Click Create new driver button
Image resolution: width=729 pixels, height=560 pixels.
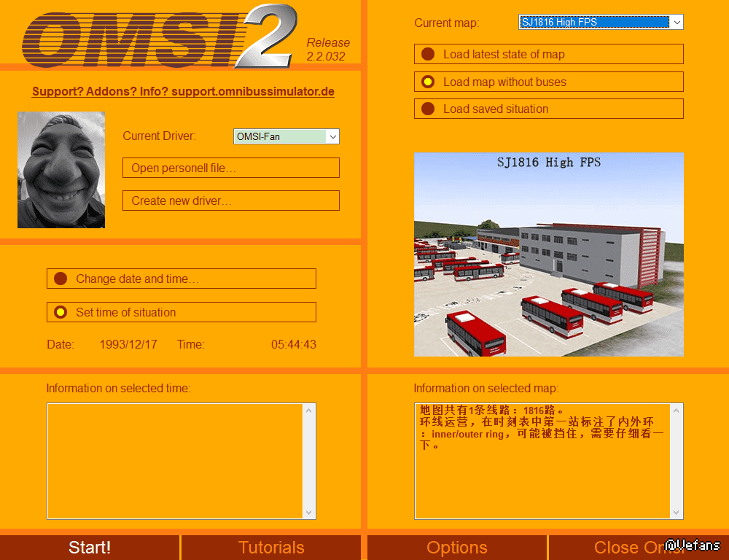tap(231, 201)
